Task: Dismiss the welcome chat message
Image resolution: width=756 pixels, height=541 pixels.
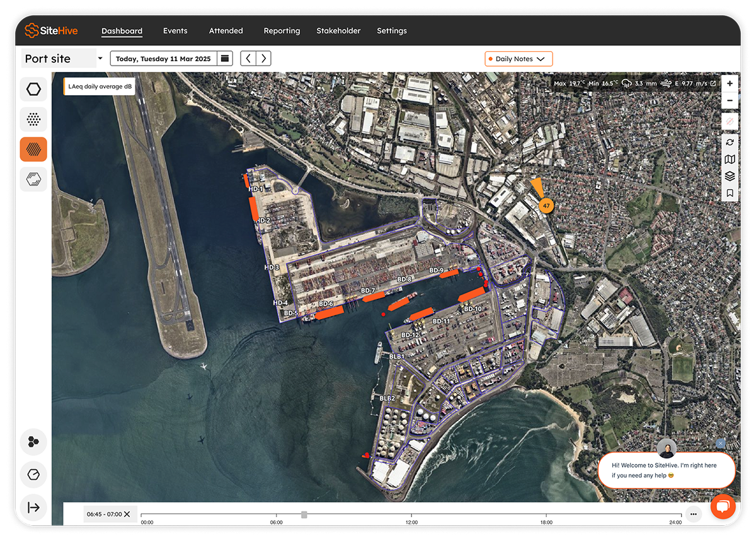Action: (721, 443)
